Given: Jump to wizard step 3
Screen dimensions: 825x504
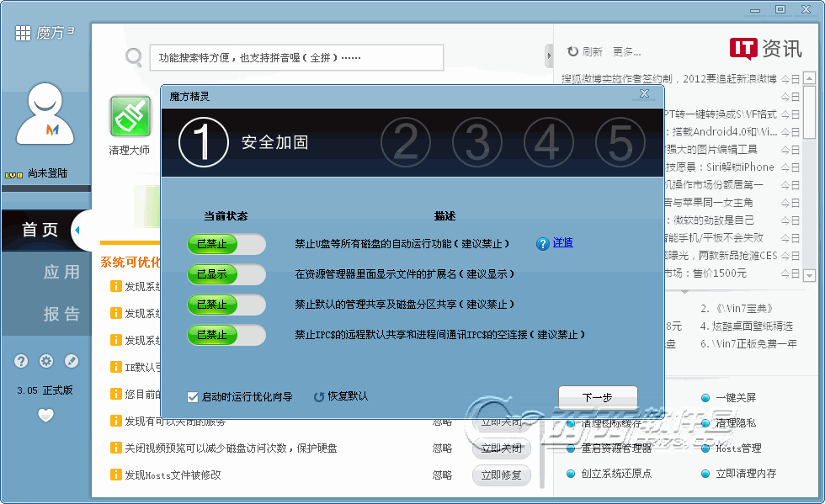Looking at the screenshot, I should [x=477, y=142].
